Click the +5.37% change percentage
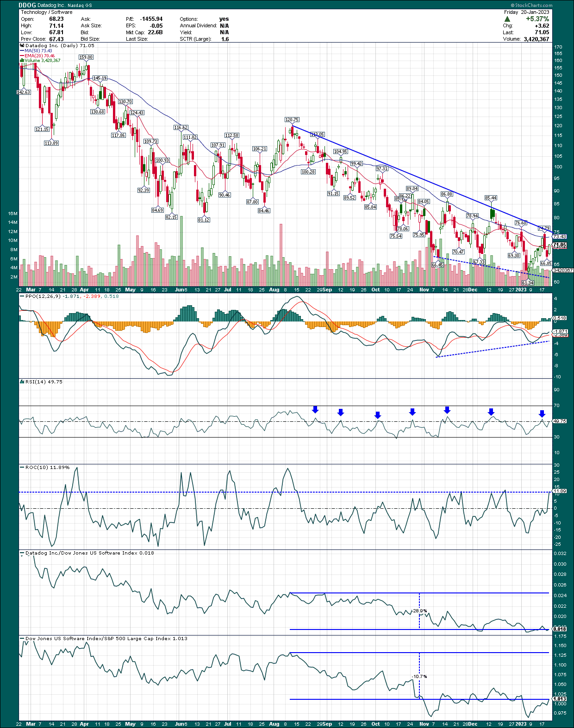Screen dimensions: 574x728 point(537,19)
